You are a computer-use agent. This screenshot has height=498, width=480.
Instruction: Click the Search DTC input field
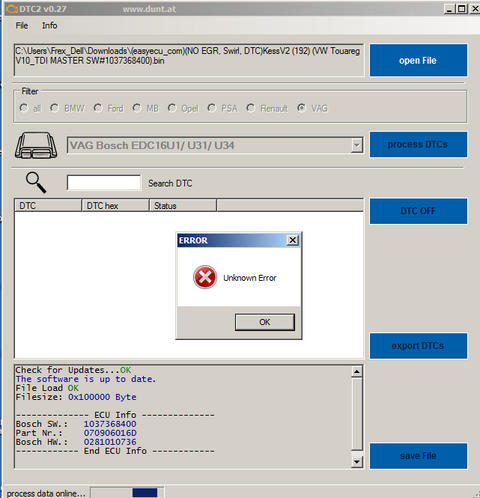point(104,183)
